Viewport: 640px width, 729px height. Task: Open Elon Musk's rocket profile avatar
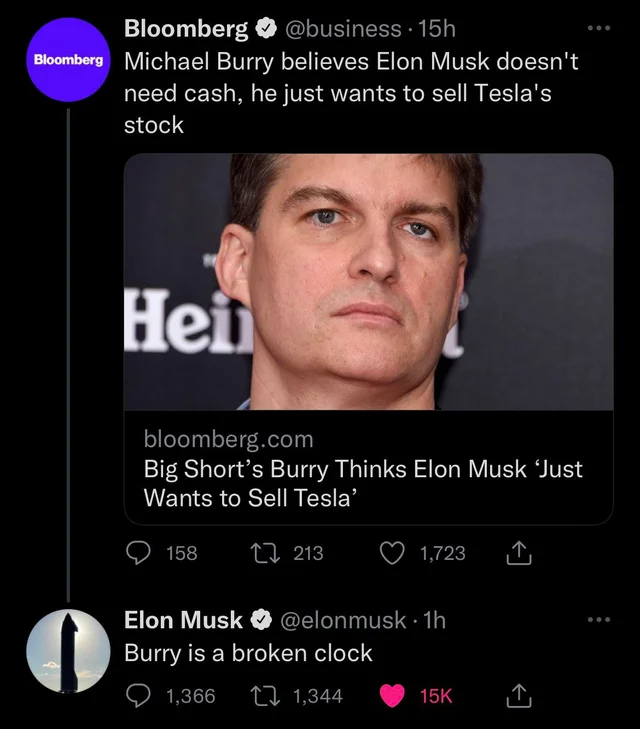[x=67, y=648]
